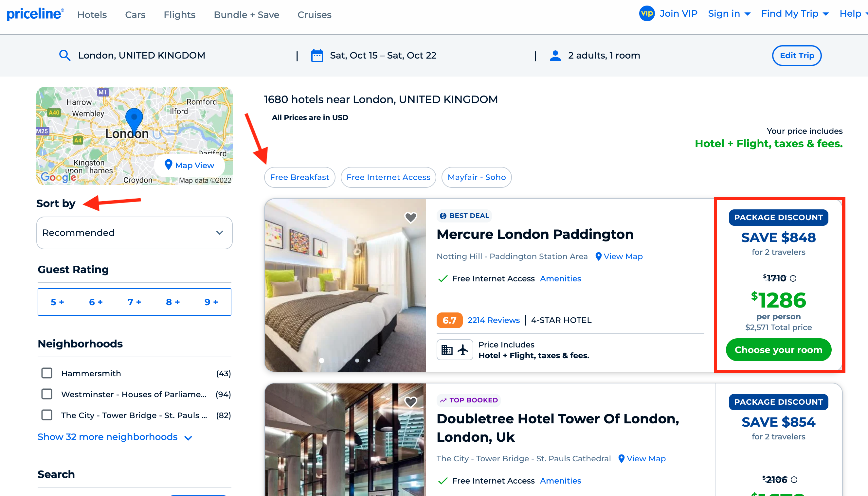The image size is (868, 496).
Task: Click the Priceline logo
Action: point(35,14)
